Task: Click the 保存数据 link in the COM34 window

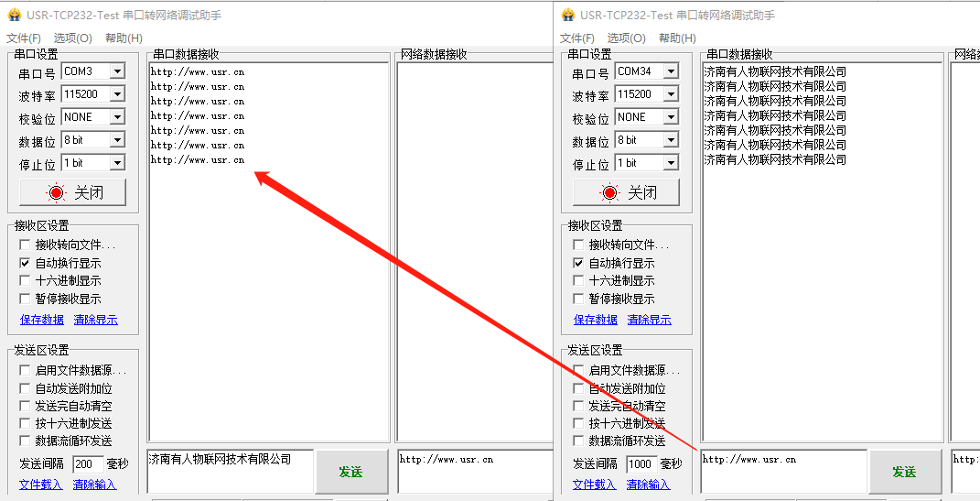Action: click(596, 320)
